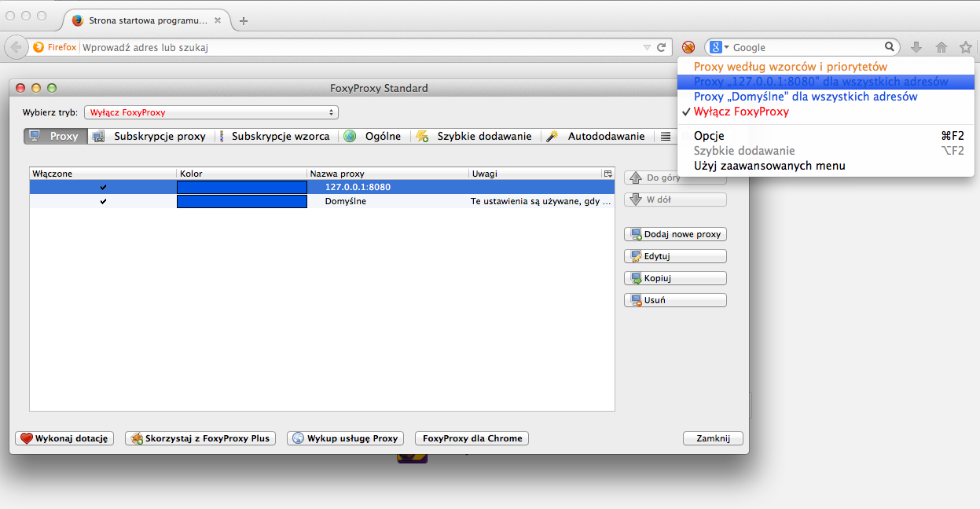Open the Szybkie dodawanie tab
Image resolution: width=980 pixels, height=509 pixels.
(x=476, y=136)
